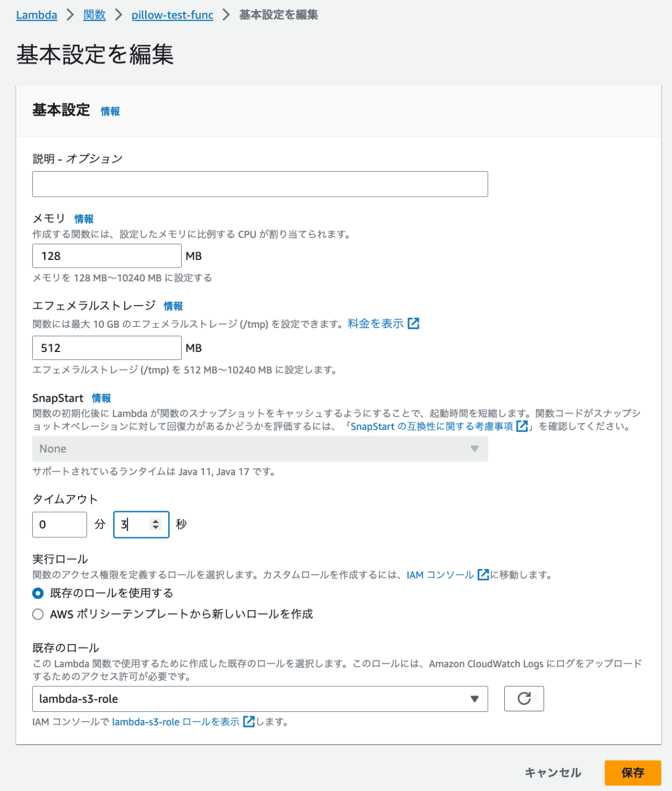The image size is (672, 791).
Task: Focus the 説明 description text field
Action: click(260, 184)
